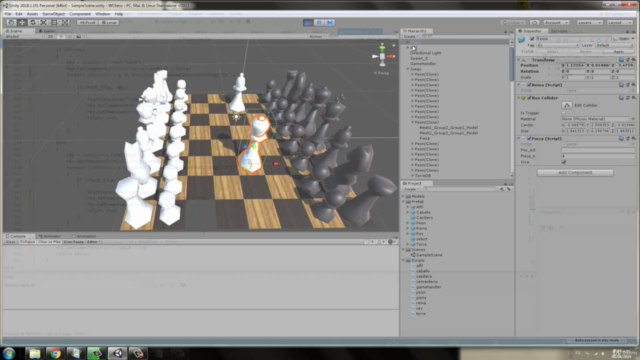Open the cloud services icon
This screenshot has width=640, height=360.
[x=534, y=22]
